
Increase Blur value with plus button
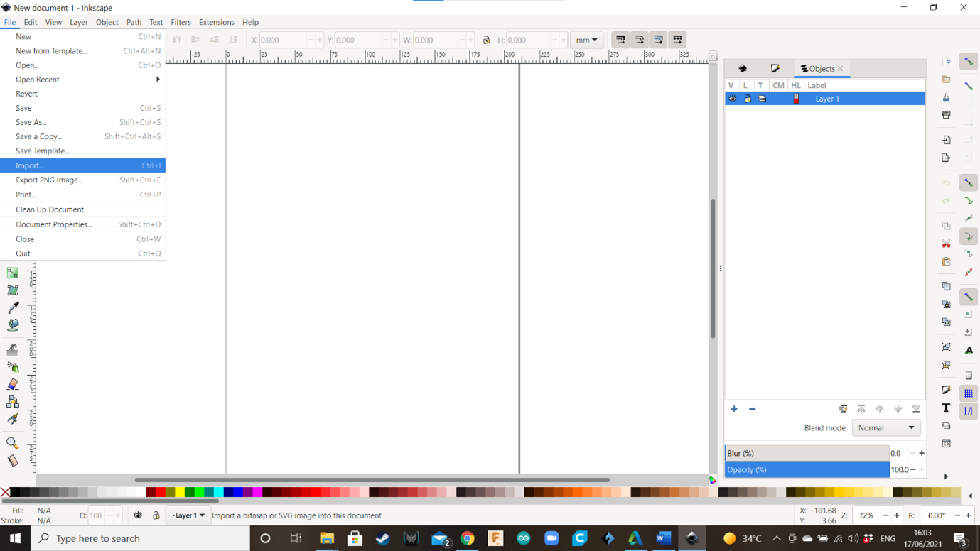click(x=922, y=453)
